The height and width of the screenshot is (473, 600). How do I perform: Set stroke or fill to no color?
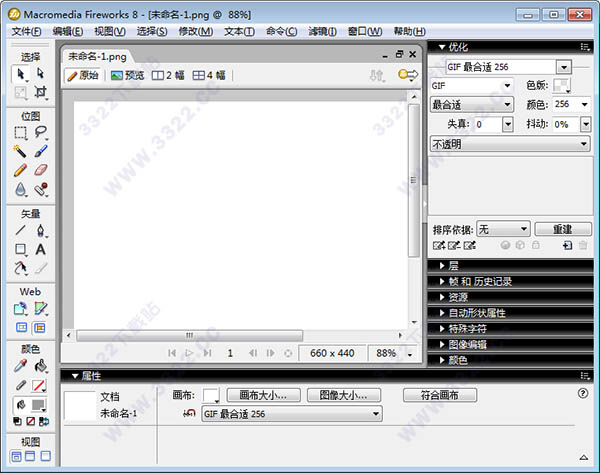click(x=31, y=421)
